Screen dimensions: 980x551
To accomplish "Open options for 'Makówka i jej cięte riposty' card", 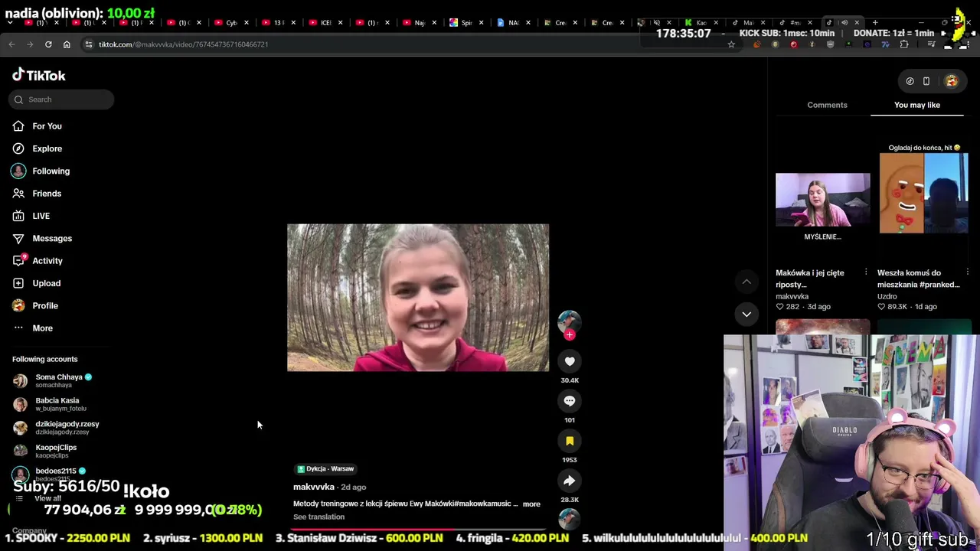I will click(866, 272).
